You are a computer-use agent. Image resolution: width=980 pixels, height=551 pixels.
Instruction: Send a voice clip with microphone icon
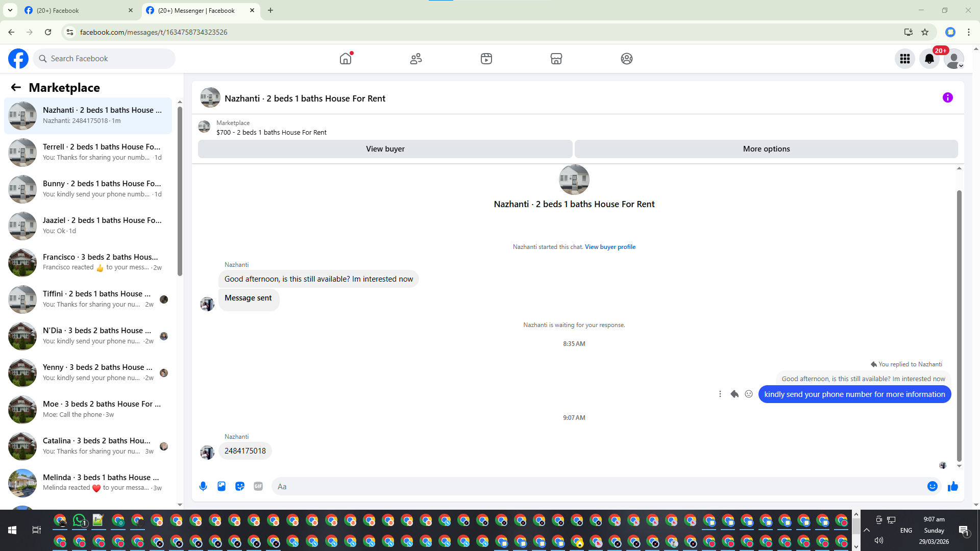pos(203,486)
